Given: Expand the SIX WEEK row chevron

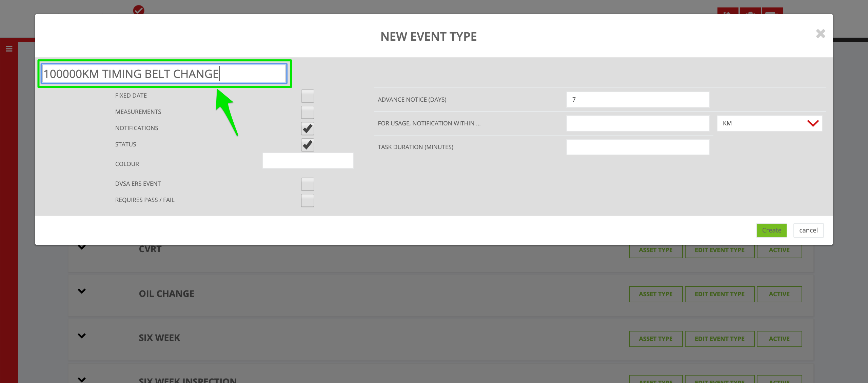Looking at the screenshot, I should [82, 336].
